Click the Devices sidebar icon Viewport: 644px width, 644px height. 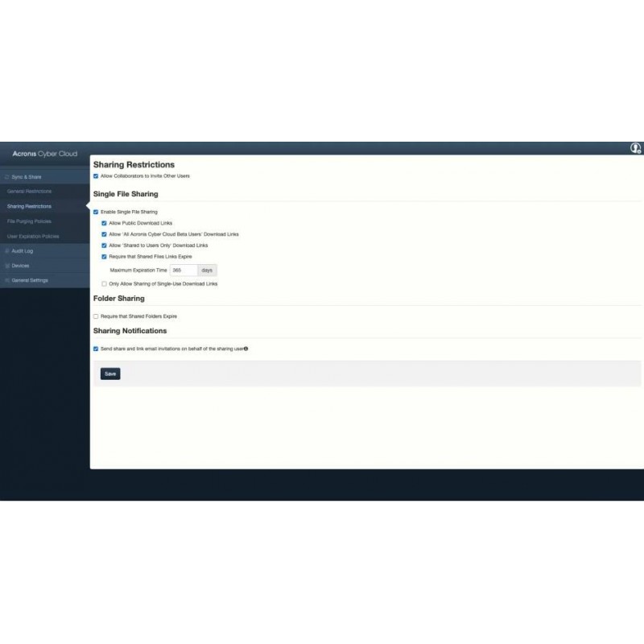(x=7, y=266)
